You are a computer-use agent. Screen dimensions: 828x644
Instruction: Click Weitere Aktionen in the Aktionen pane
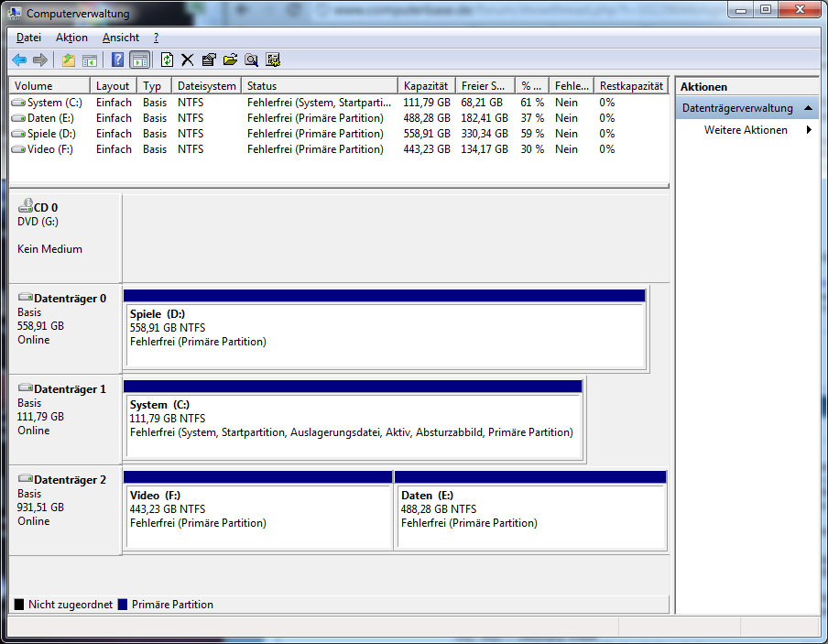746,130
